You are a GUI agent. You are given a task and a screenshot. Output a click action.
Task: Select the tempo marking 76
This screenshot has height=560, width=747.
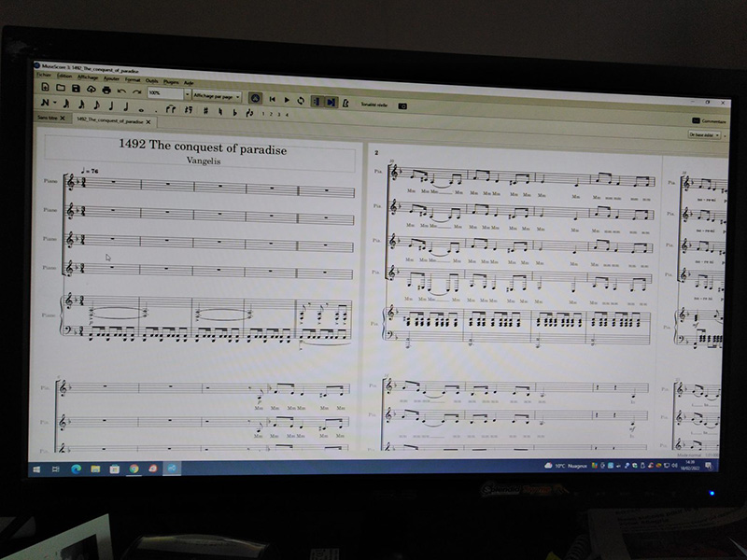(x=90, y=171)
